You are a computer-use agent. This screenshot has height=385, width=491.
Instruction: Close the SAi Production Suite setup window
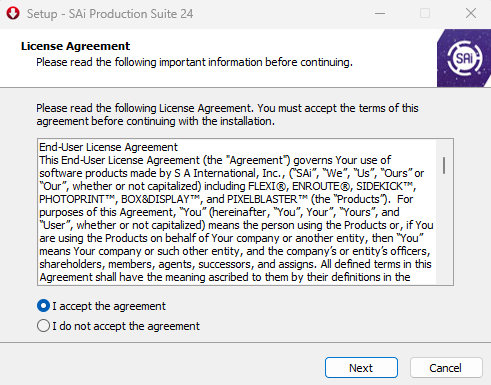pyautogui.click(x=471, y=14)
